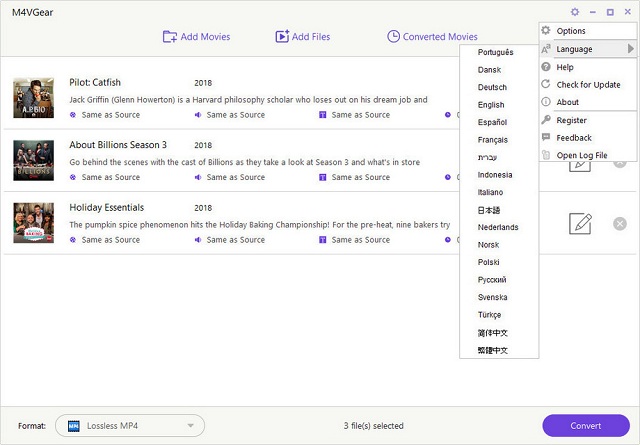Screen dimensions: 640x445
Task: Open Audio setting 'Same as Source' for Pilot: Catfish
Action: coord(236,115)
